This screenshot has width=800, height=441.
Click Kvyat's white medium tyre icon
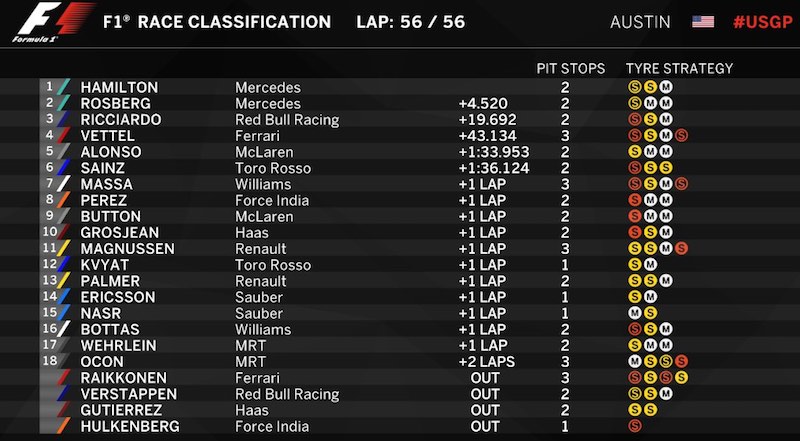click(x=649, y=265)
